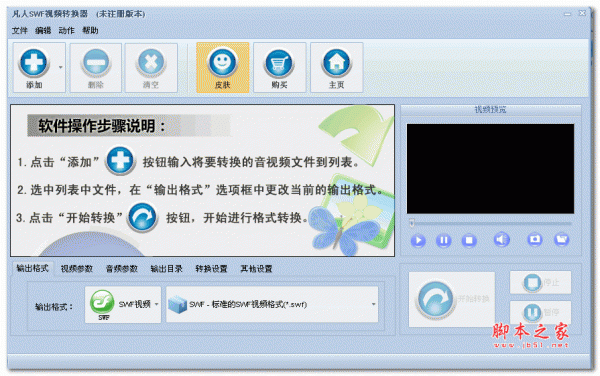Open the 文件 menu
This screenshot has width=600, height=376.
[x=20, y=30]
